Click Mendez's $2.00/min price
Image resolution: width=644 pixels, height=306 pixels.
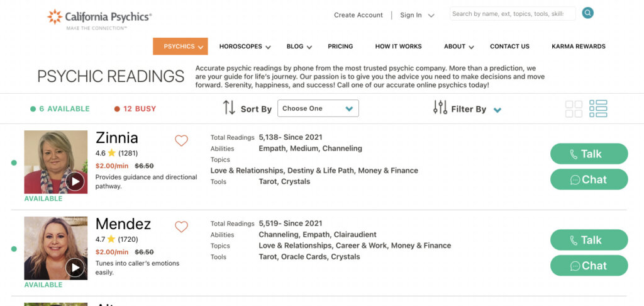point(112,252)
